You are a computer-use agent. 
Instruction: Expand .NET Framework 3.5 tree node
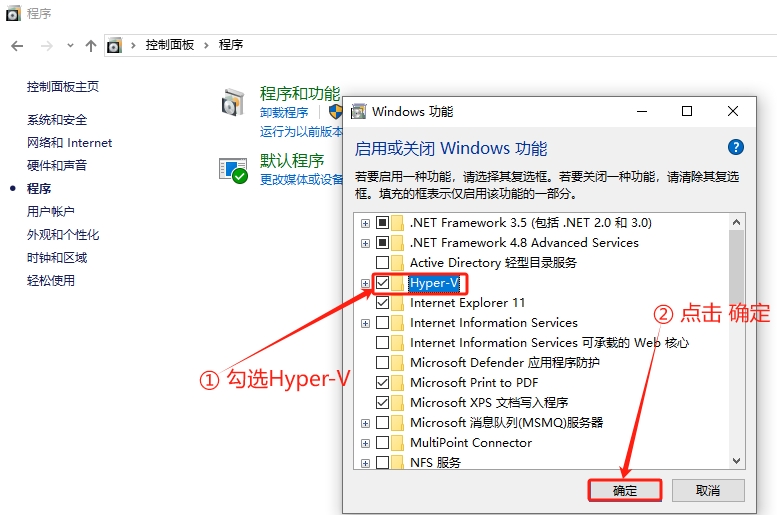pyautogui.click(x=365, y=224)
